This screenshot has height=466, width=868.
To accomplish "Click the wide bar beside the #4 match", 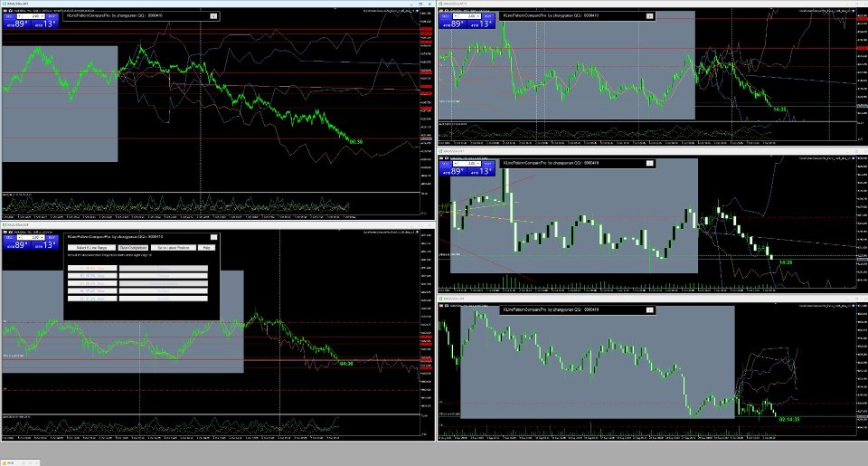I will click(164, 290).
